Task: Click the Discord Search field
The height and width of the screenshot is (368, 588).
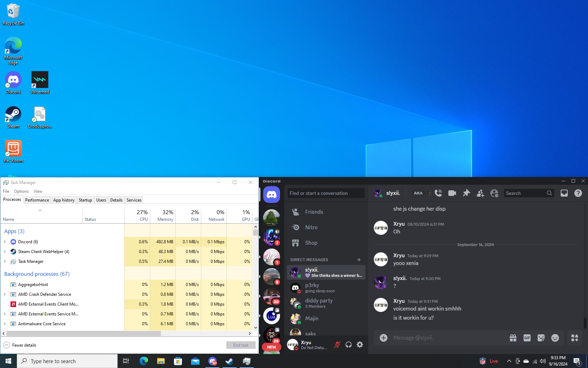Action: tap(529, 193)
